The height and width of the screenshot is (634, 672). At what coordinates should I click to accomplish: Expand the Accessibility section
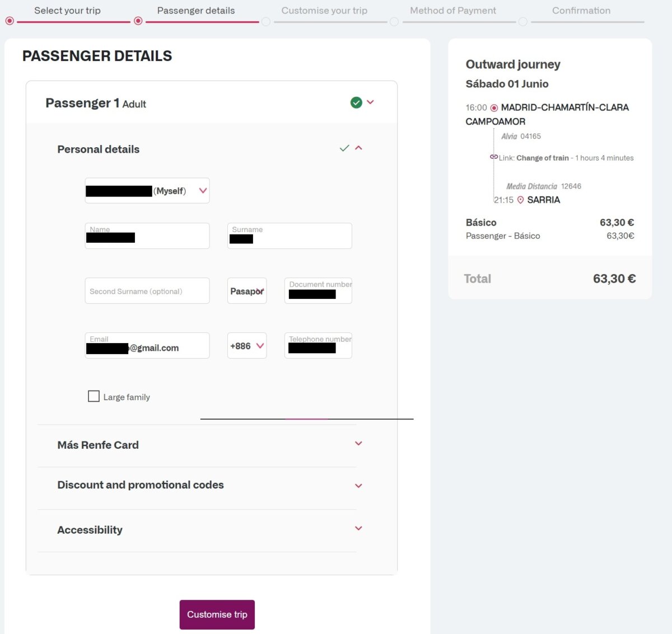[x=358, y=528]
